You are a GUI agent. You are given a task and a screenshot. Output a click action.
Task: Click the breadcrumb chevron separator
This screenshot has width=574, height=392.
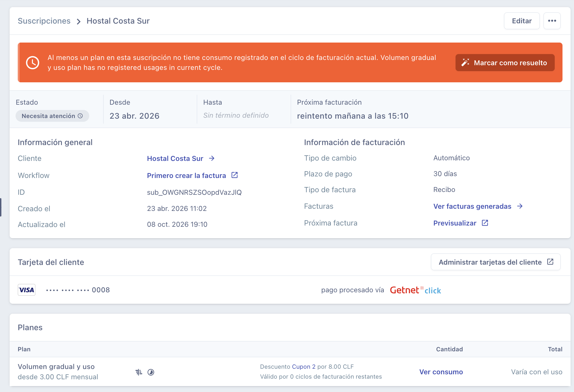tap(79, 21)
